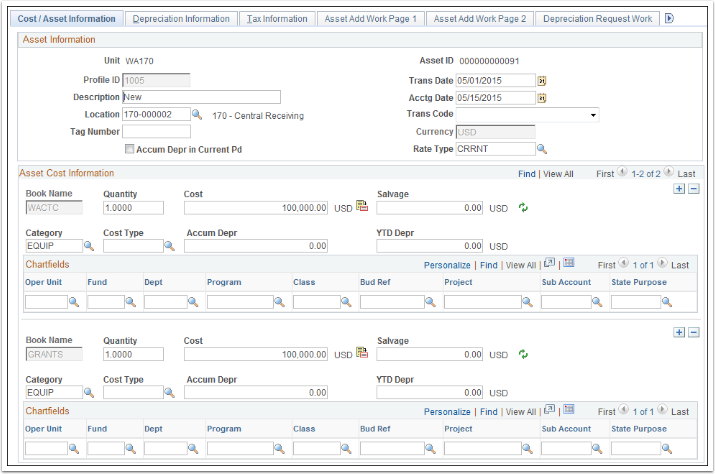Add a row with GRANTS plus button

click(x=679, y=333)
